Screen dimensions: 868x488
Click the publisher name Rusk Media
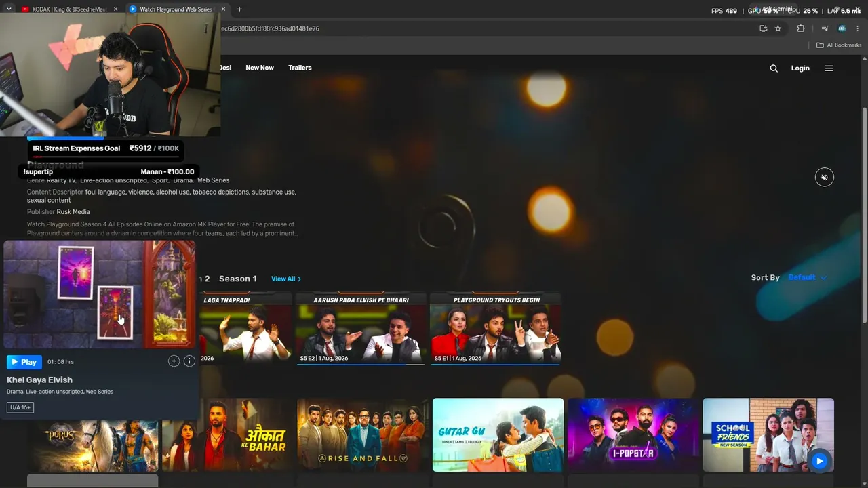click(73, 212)
